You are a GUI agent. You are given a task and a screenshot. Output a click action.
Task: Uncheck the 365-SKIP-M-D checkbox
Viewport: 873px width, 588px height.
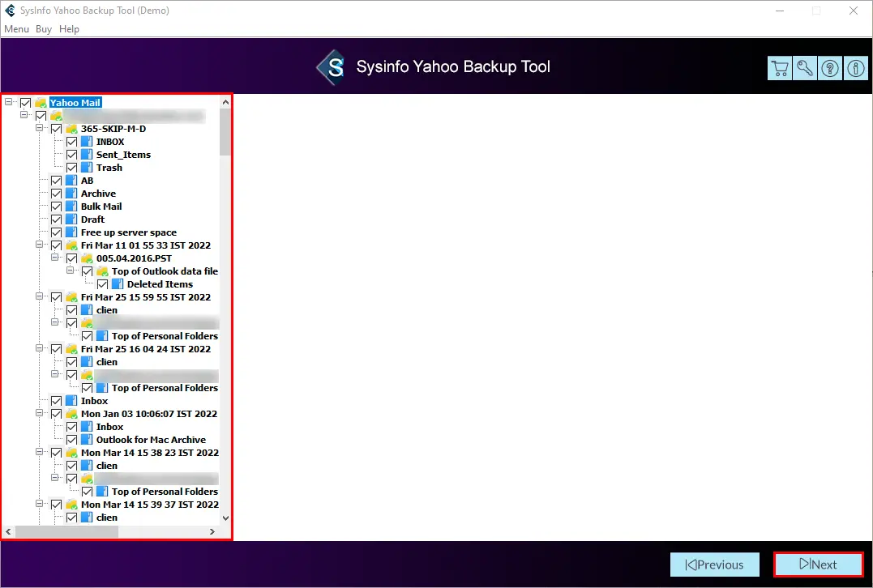56,129
